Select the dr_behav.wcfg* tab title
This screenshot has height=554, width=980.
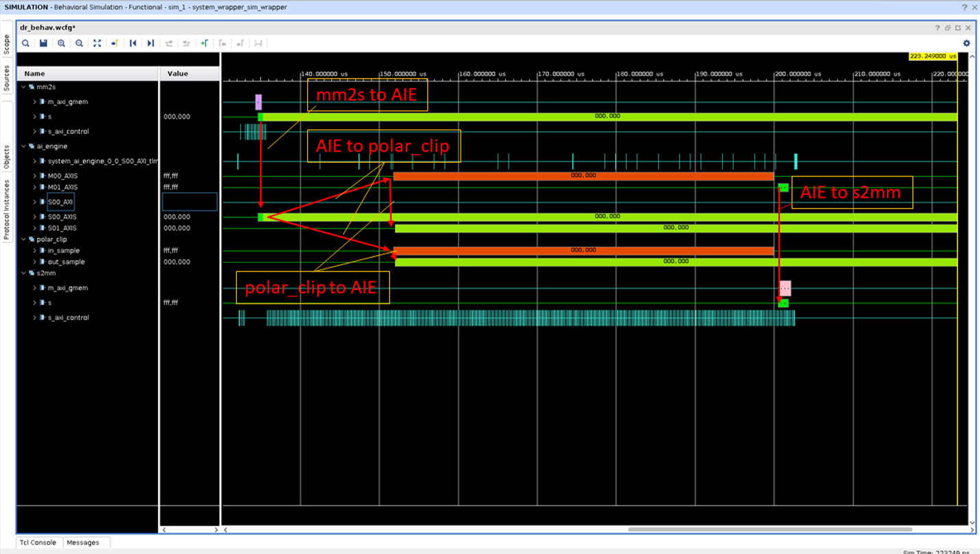click(x=48, y=28)
